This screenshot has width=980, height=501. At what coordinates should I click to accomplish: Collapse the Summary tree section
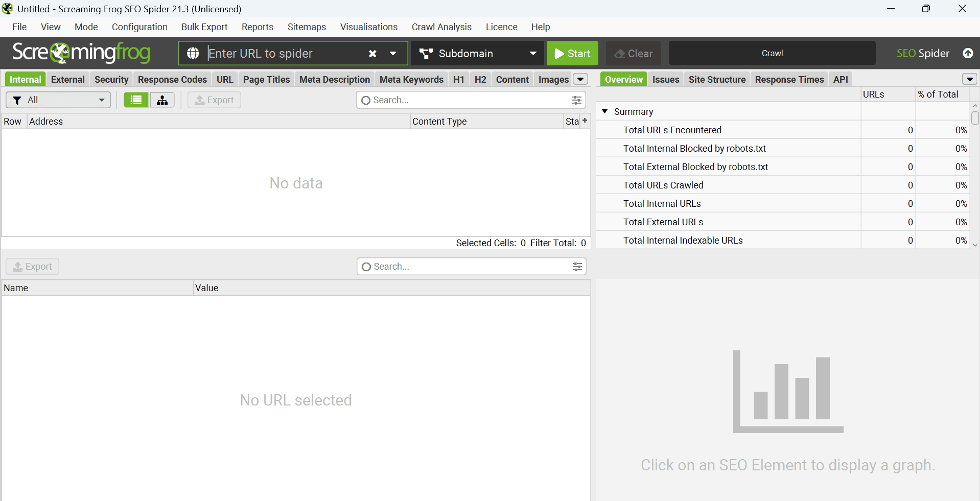[605, 111]
